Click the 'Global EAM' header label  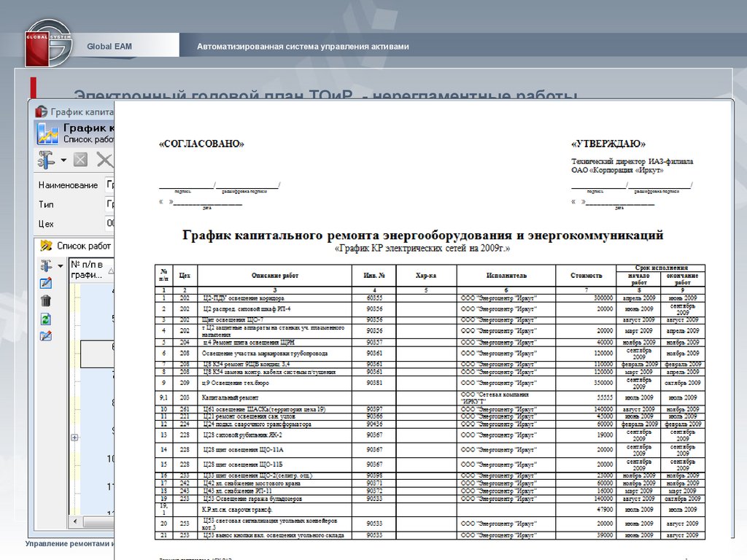(109, 47)
